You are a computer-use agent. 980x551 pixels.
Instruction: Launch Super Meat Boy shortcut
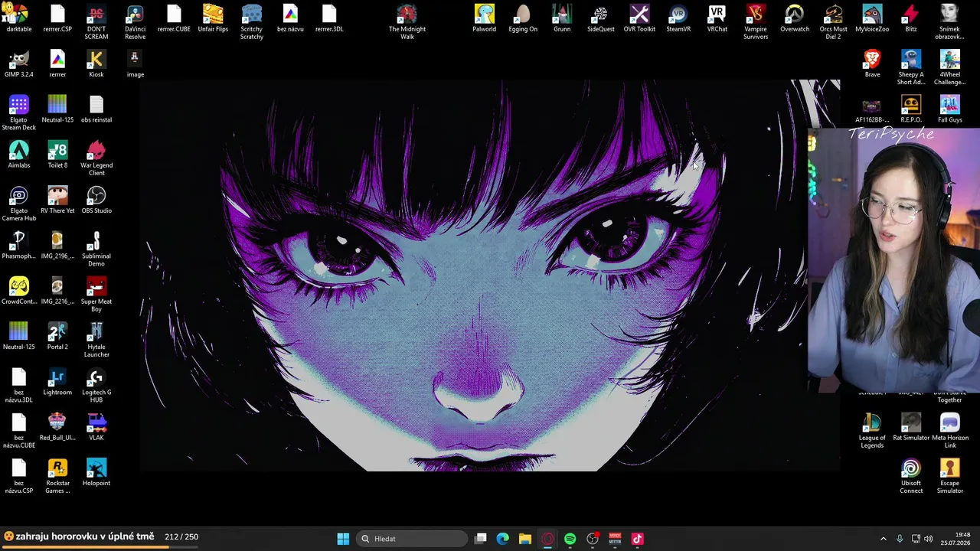click(x=96, y=295)
